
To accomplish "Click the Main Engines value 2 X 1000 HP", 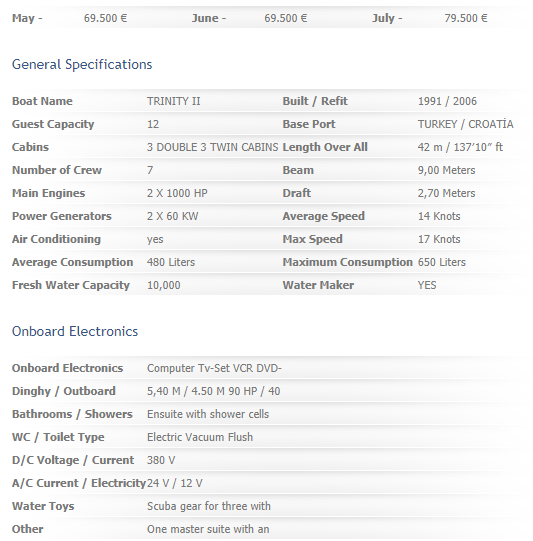I will [177, 193].
